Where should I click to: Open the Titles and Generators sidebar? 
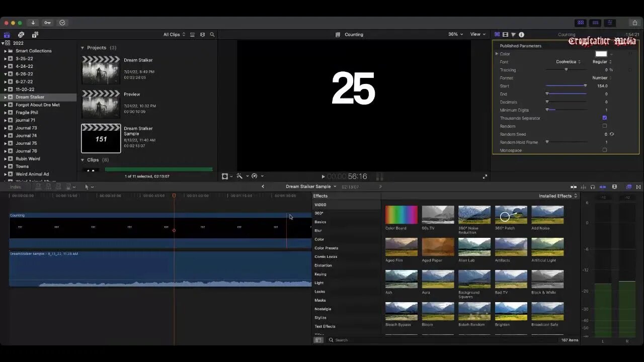coord(35,35)
